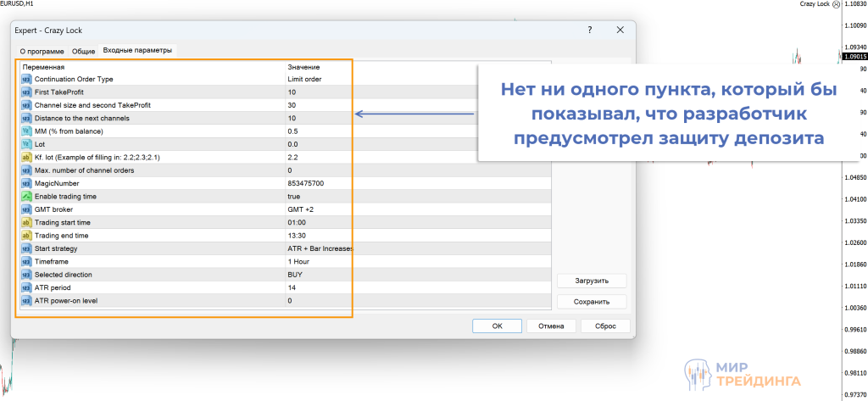Click the First TakeProfit row icon

tap(26, 92)
